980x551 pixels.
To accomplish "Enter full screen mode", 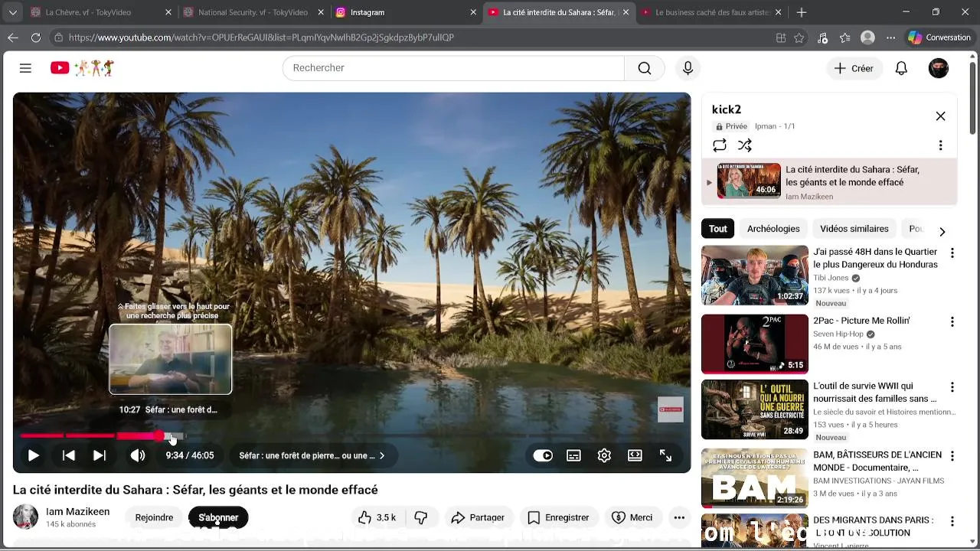I will tap(665, 455).
